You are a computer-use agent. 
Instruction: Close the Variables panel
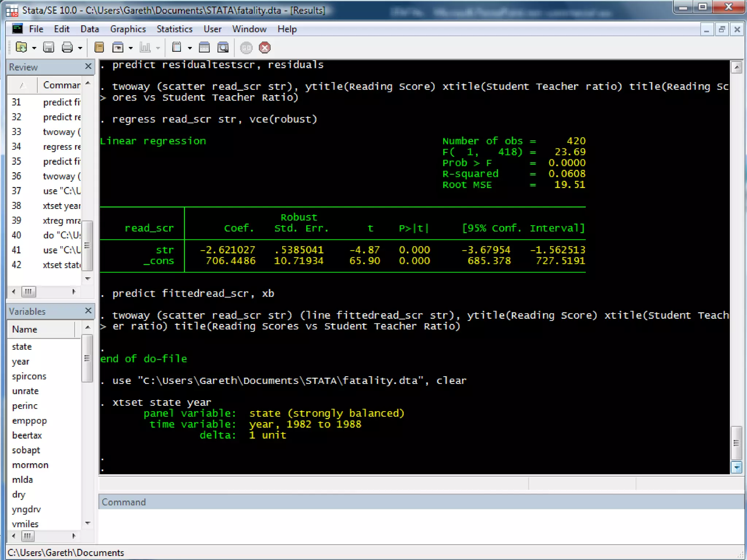(x=88, y=311)
